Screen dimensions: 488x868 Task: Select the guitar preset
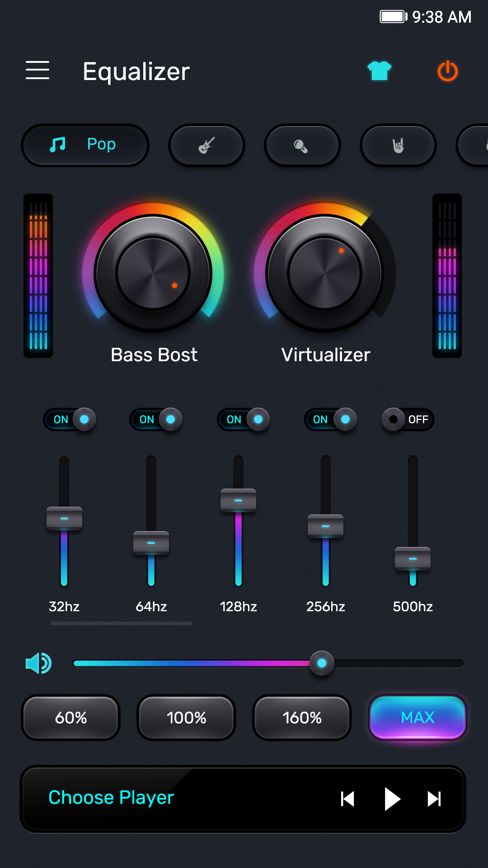(206, 145)
